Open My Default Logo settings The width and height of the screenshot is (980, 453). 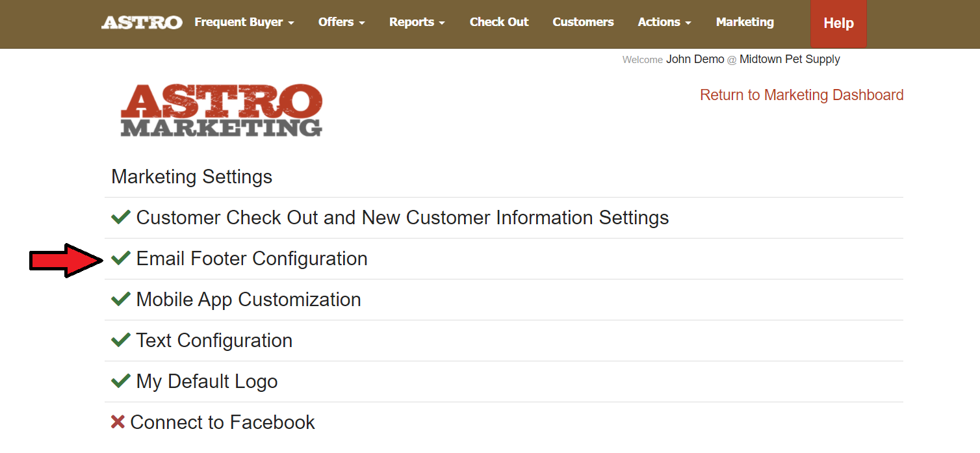(x=207, y=381)
